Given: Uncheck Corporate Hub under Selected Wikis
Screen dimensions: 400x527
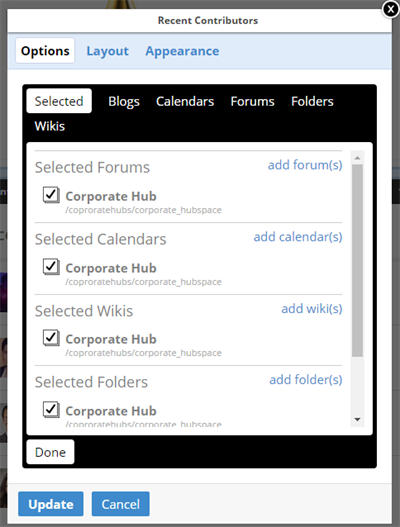Looking at the screenshot, I should [x=51, y=338].
